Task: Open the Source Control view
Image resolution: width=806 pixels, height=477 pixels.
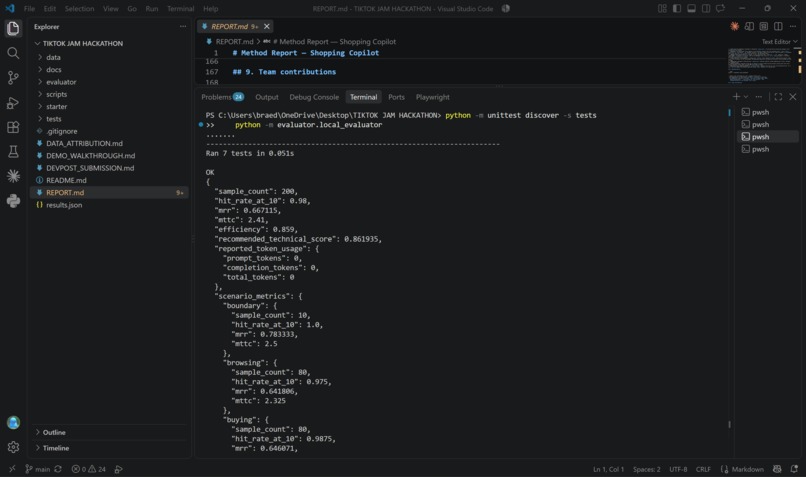Action: click(x=13, y=78)
